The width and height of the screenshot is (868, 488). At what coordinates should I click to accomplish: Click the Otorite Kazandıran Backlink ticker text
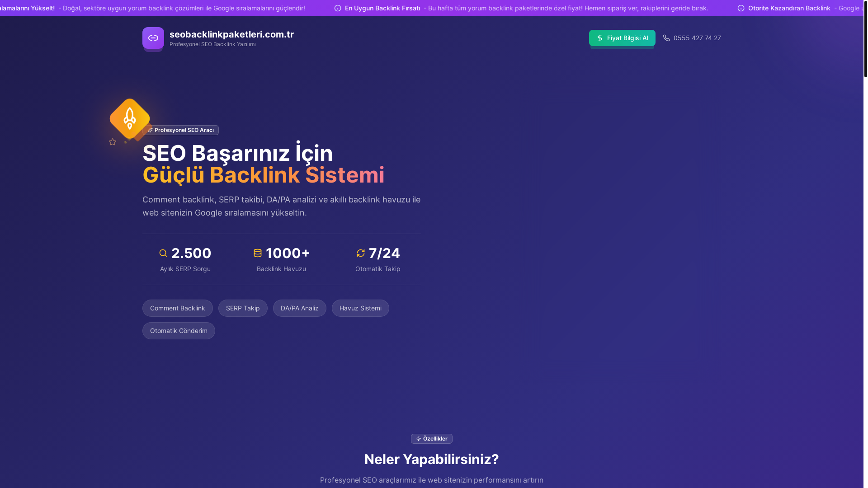coord(789,8)
